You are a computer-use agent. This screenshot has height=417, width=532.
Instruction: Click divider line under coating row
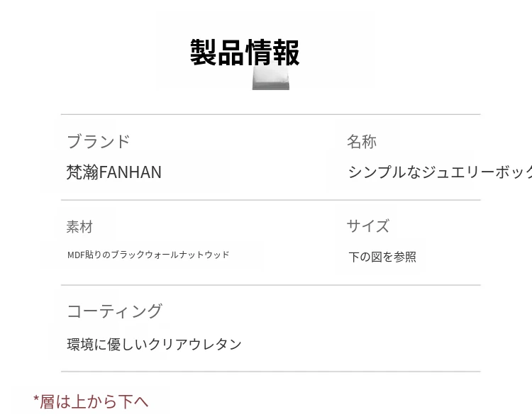coord(270,371)
